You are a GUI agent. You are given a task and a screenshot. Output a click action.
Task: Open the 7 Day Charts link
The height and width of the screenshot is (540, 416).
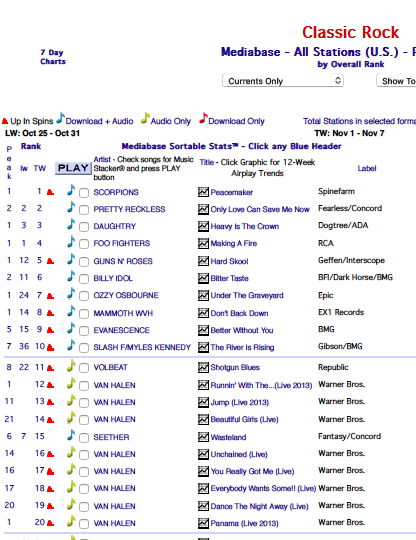tap(53, 57)
